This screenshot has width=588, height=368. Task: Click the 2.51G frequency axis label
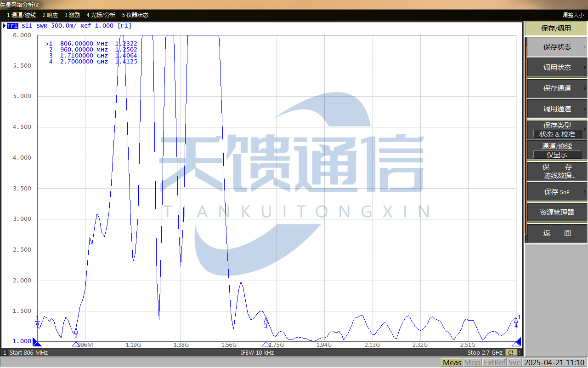[x=468, y=345]
